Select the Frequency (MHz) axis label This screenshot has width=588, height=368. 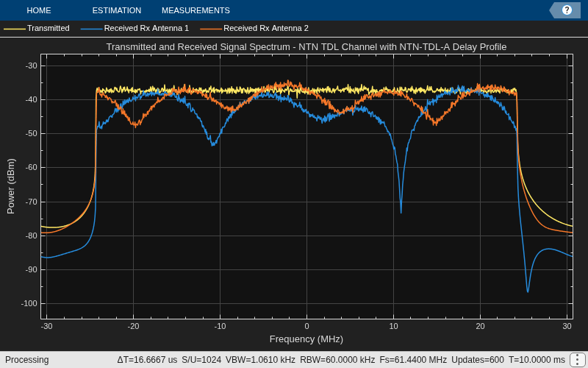[x=306, y=339]
